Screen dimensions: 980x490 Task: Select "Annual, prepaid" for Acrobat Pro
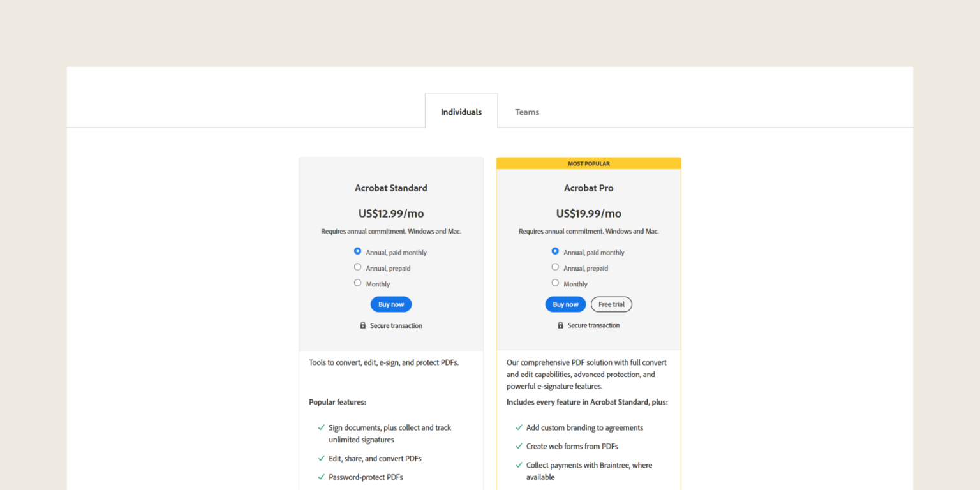coord(555,267)
